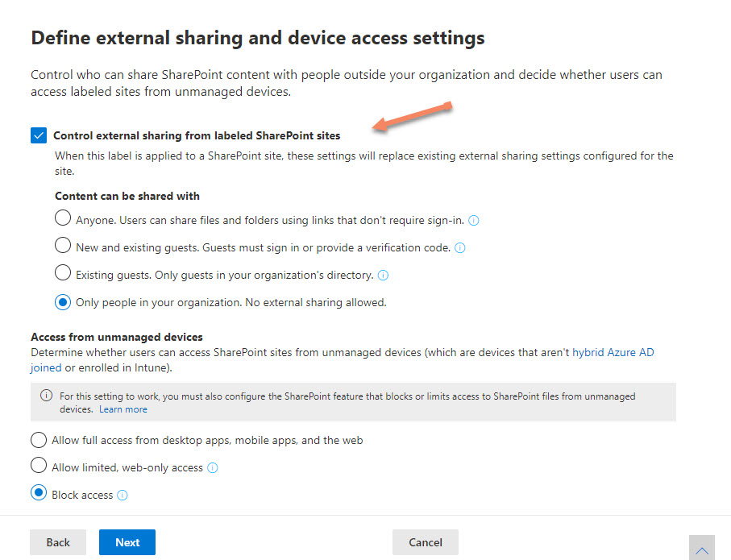Uncheck Control external sharing from labeled SharePoint sites
This screenshot has width=731, height=560.
tap(39, 135)
